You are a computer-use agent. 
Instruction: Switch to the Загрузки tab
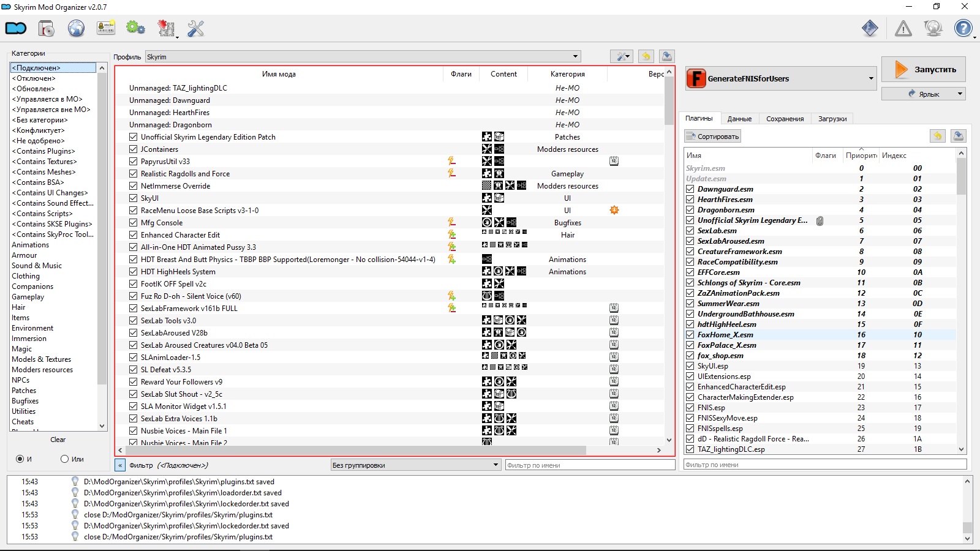tap(832, 119)
